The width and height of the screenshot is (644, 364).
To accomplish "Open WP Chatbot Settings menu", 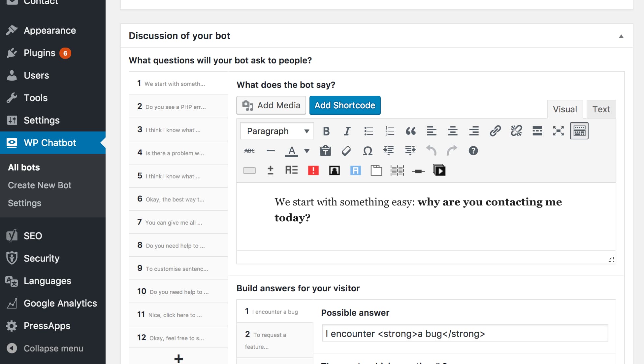I will 24,202.
